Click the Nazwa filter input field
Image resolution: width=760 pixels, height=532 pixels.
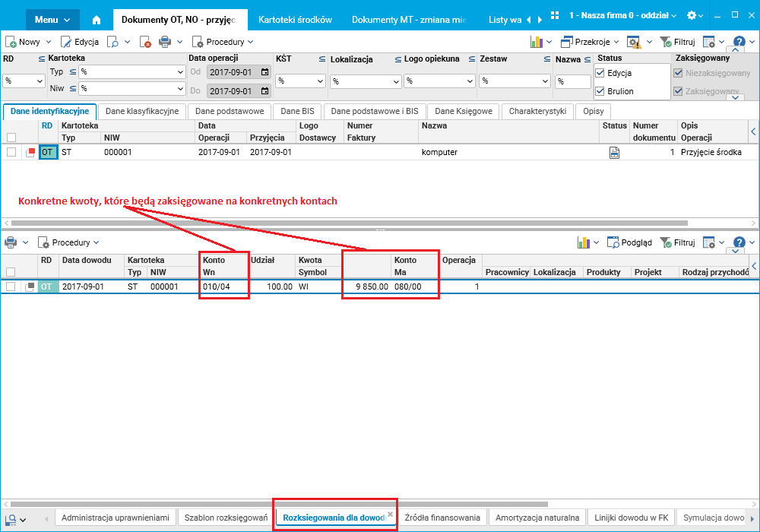[x=573, y=81]
